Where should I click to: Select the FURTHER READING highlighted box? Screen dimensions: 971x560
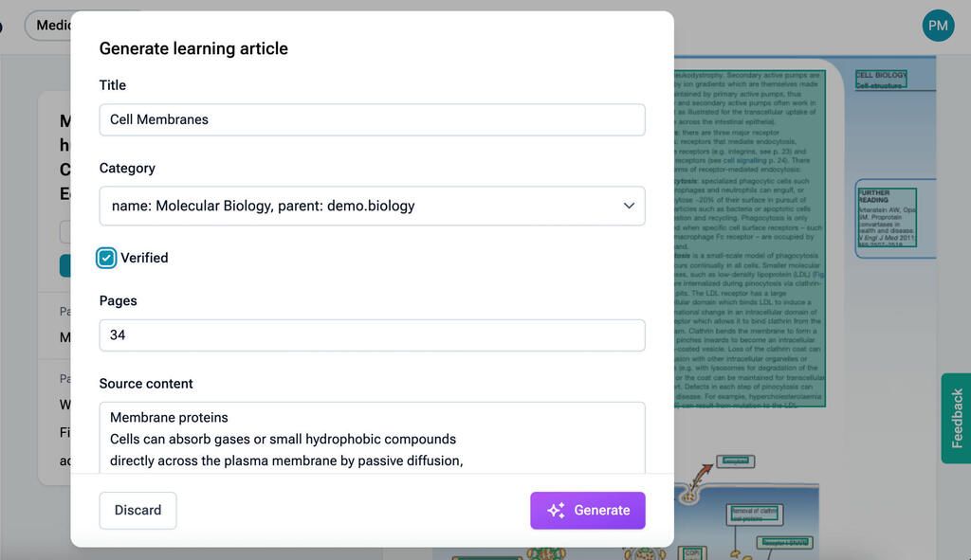[887, 217]
